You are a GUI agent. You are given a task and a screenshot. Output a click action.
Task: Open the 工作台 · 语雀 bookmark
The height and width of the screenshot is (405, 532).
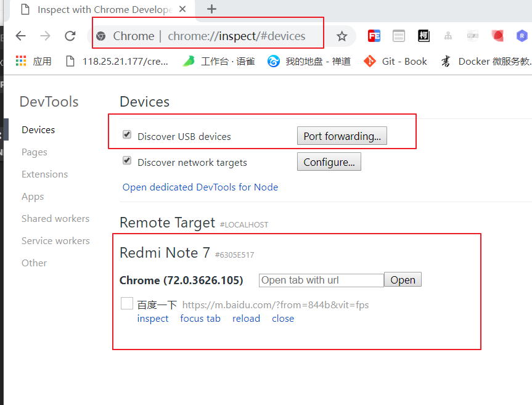coord(219,62)
